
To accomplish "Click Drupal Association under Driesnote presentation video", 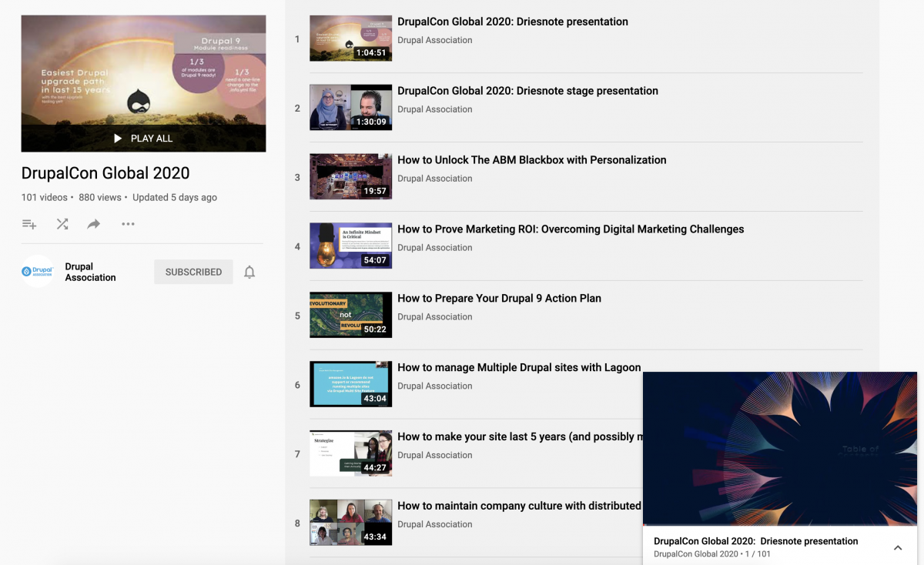I will (x=435, y=40).
